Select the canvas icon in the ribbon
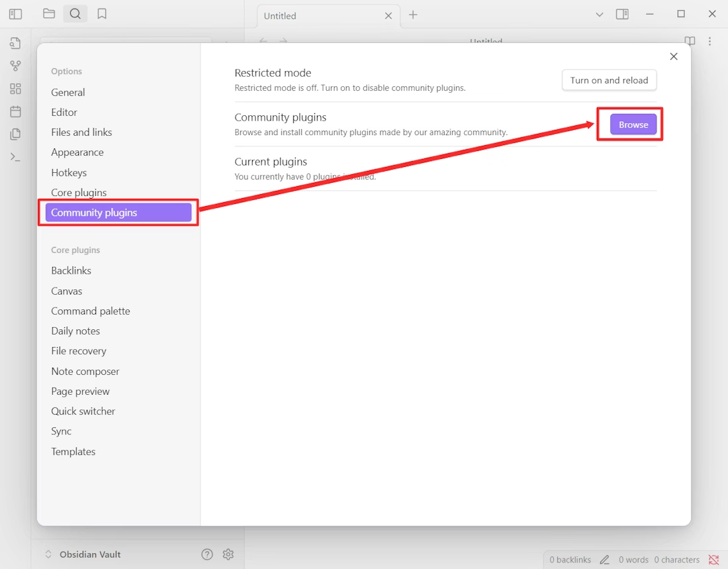Screen dimensions: 728x569 coord(15,89)
